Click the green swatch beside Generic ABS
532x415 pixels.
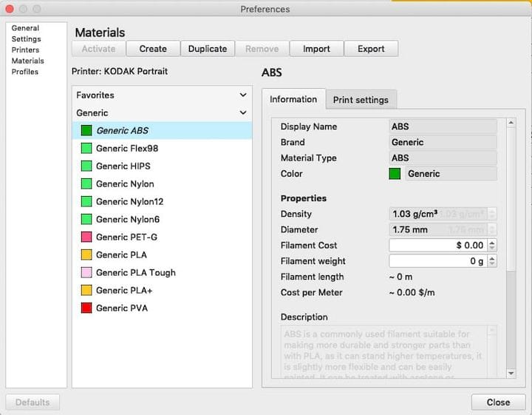(x=86, y=131)
